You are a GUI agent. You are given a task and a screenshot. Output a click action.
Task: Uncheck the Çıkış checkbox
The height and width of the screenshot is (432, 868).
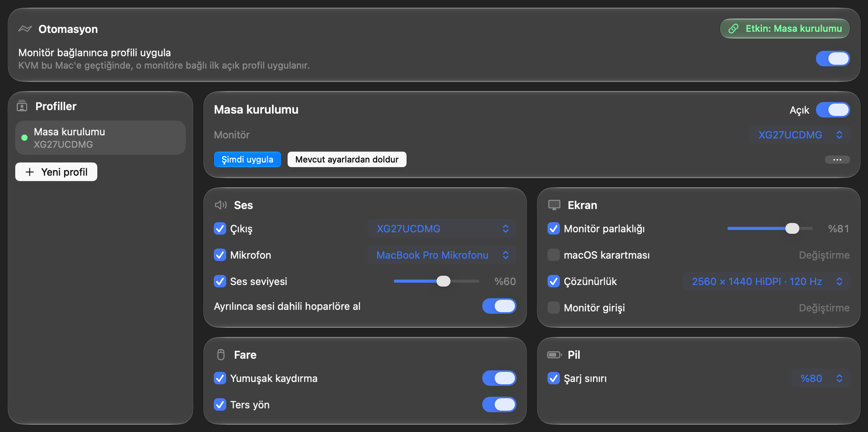(220, 229)
